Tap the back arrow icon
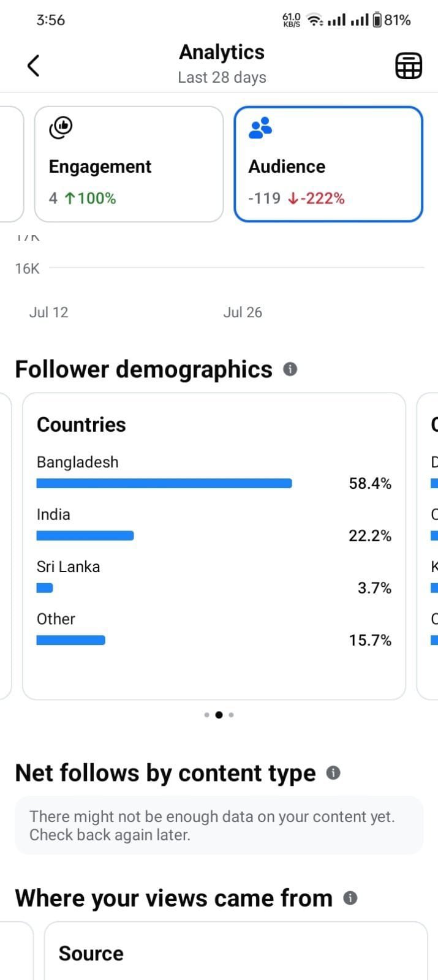The image size is (438, 980). click(x=34, y=66)
